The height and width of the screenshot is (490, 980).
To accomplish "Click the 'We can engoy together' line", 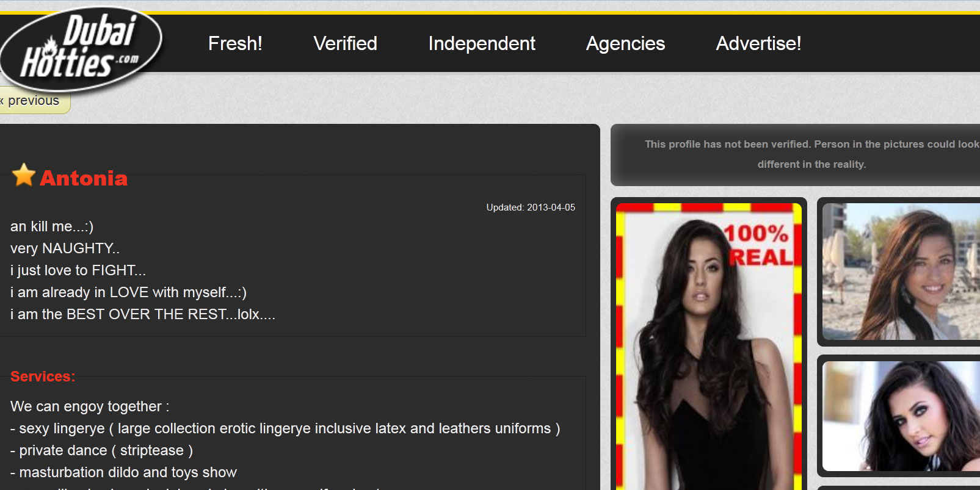I will pyautogui.click(x=90, y=406).
